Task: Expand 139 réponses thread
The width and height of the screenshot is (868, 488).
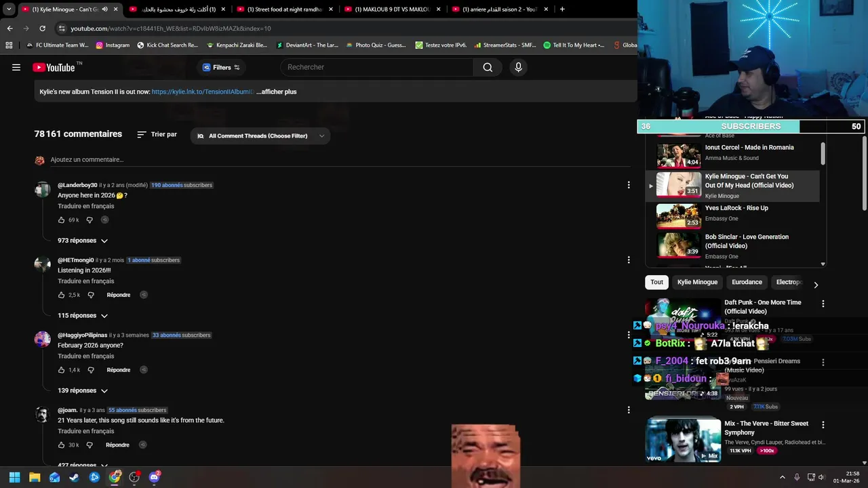Action: tap(83, 390)
